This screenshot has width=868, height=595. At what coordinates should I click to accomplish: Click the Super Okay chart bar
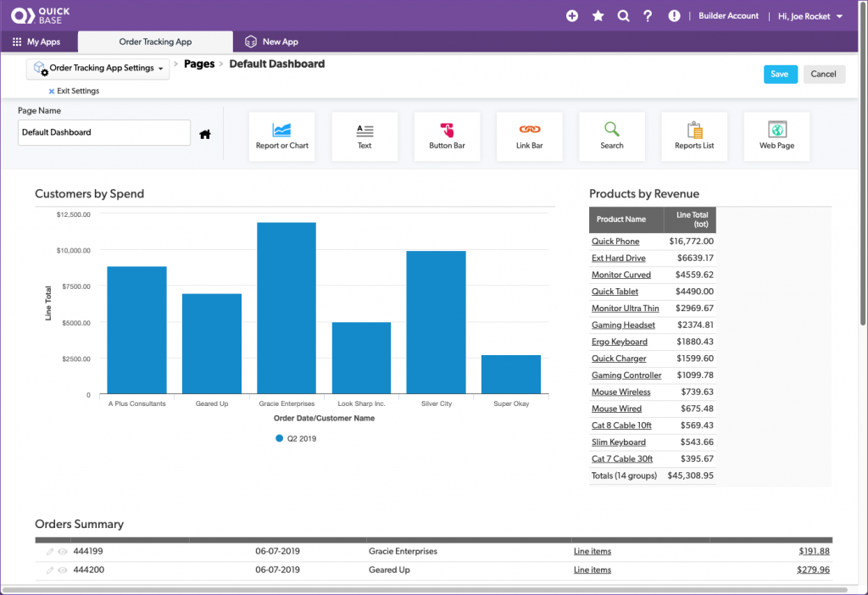point(511,375)
